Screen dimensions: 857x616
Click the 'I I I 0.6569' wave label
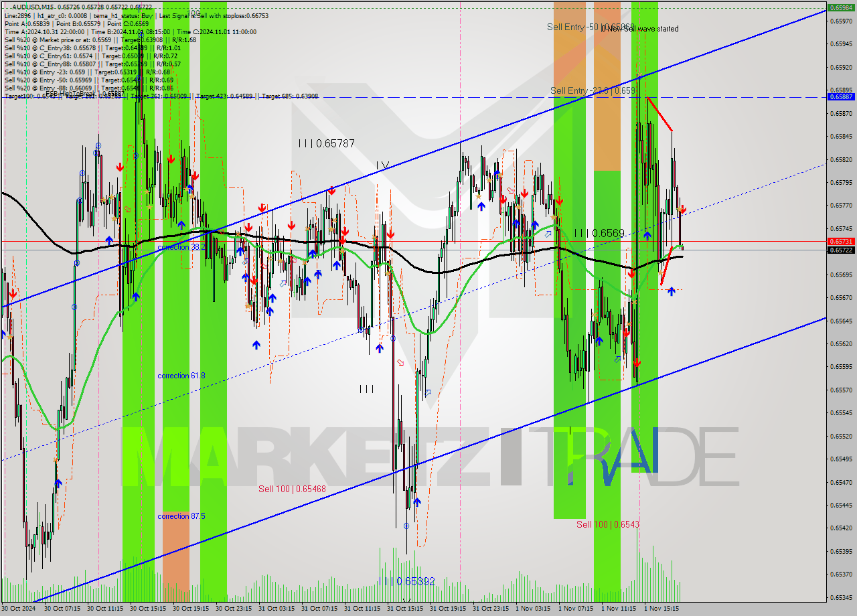(599, 233)
